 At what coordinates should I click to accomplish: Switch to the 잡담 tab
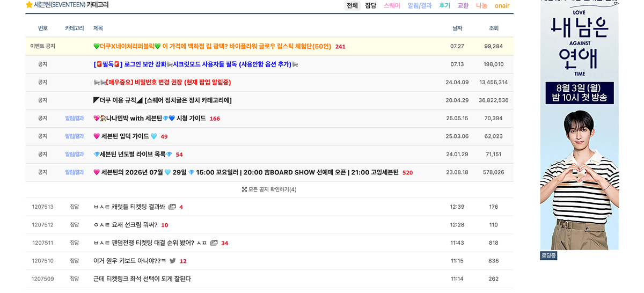click(370, 5)
